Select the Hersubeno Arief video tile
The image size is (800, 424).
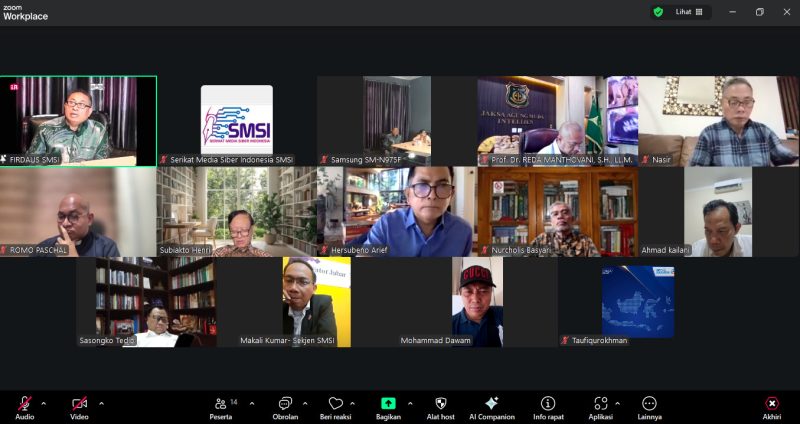click(x=396, y=211)
